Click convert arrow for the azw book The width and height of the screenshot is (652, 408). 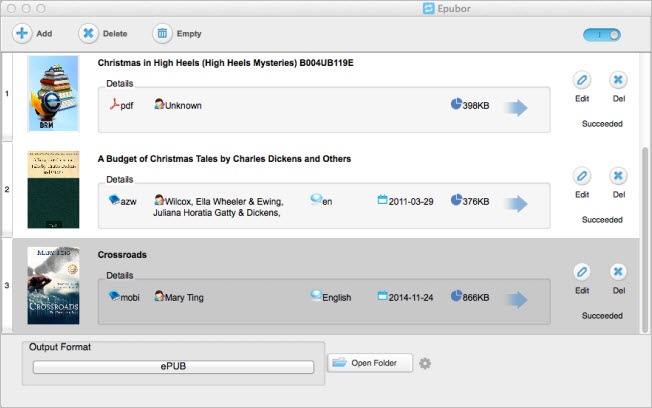pos(516,204)
